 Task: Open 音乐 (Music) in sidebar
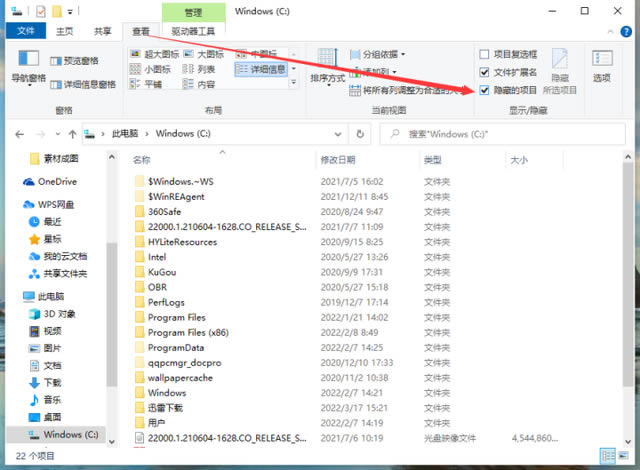[45, 399]
